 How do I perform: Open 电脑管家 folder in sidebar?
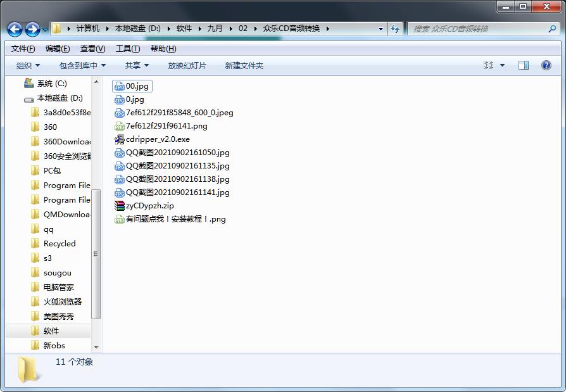click(x=53, y=287)
